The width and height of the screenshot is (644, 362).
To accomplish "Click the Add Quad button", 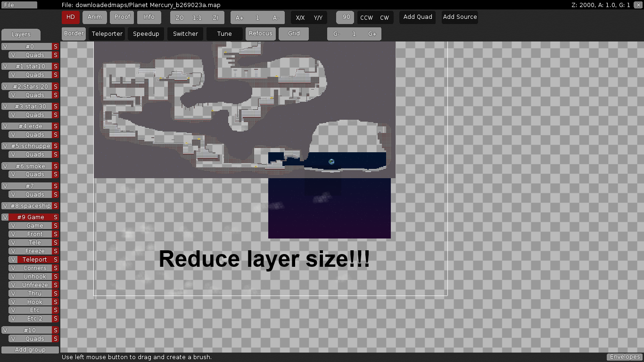I will [x=418, y=17].
